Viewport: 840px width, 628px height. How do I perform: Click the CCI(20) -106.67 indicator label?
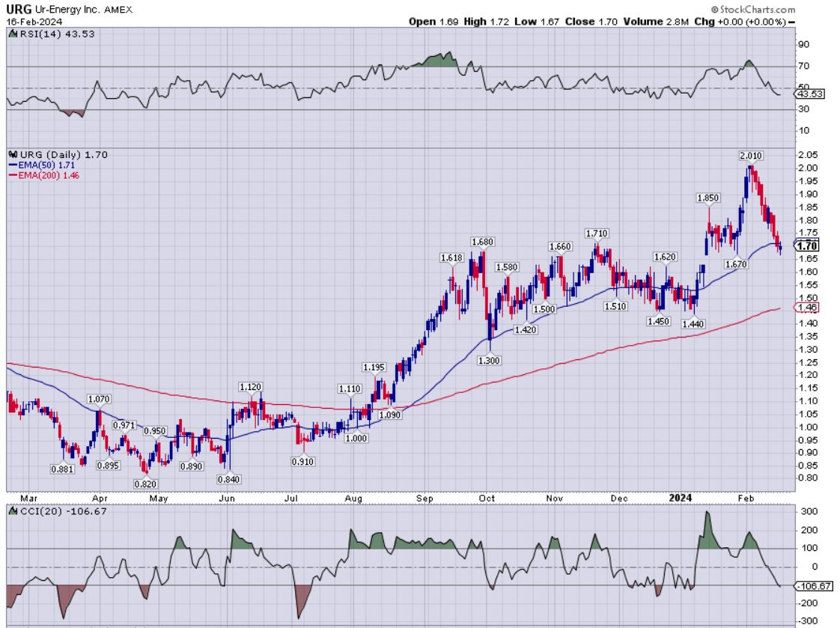click(63, 511)
